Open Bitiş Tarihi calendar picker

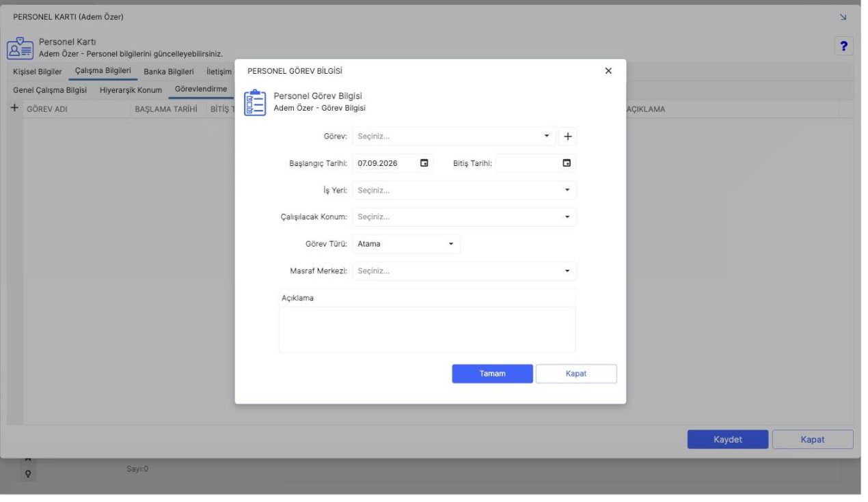567,163
